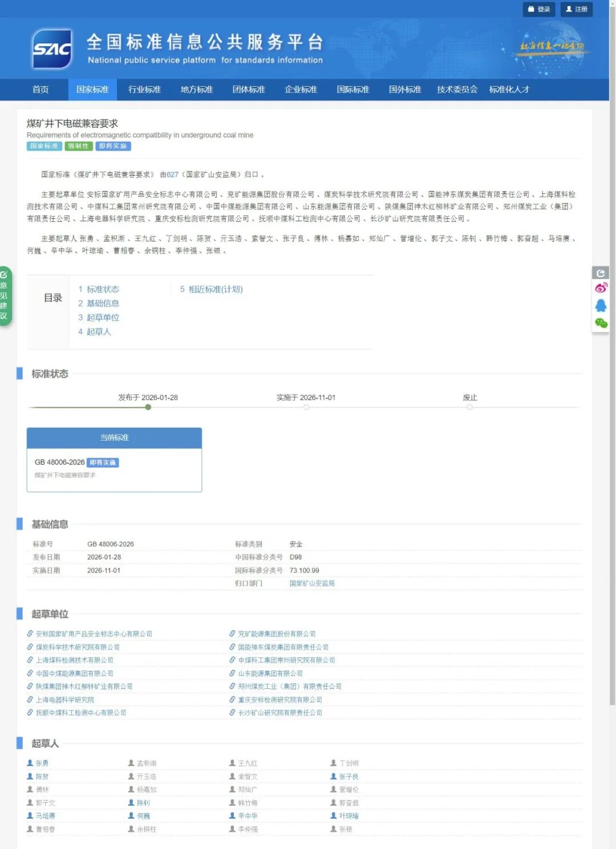
Task: Select the 当前标准 card header
Action: 114,438
